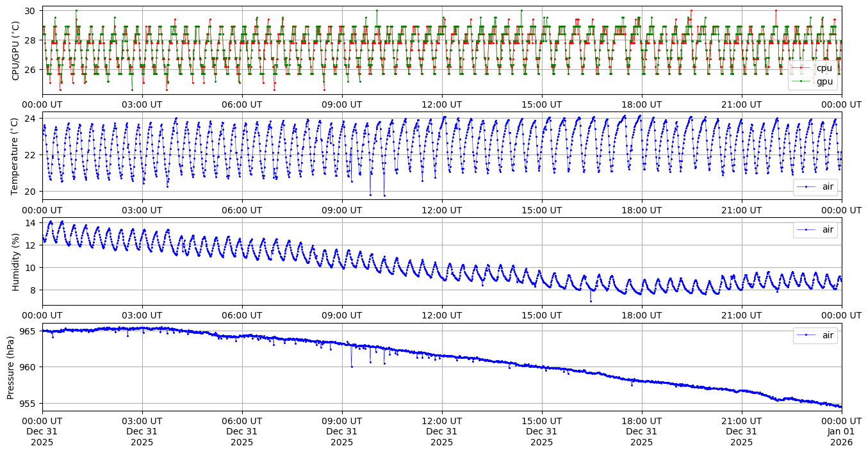Click the Temperature (°C) y-axis label

coord(16,156)
